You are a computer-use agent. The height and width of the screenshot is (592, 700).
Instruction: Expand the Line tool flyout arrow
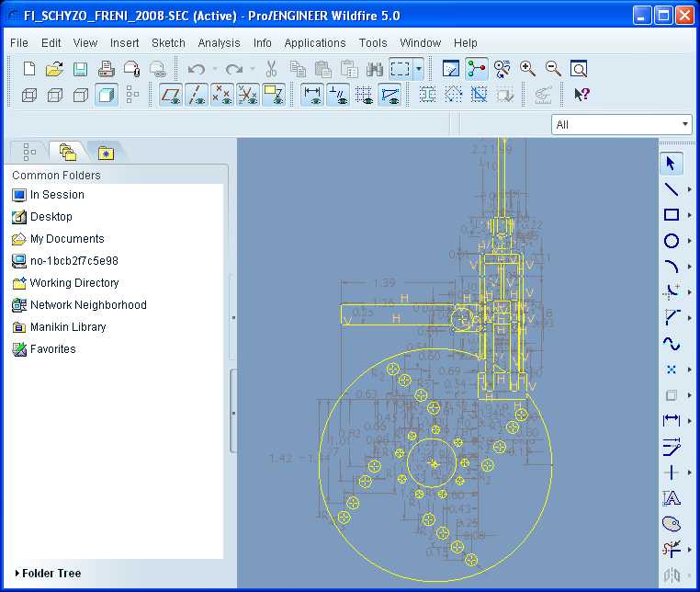(x=690, y=189)
